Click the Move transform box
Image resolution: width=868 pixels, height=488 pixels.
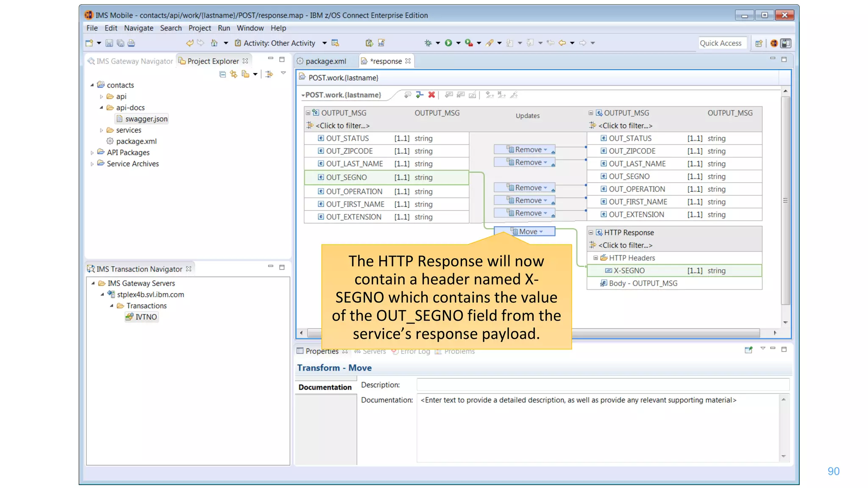[x=525, y=232]
